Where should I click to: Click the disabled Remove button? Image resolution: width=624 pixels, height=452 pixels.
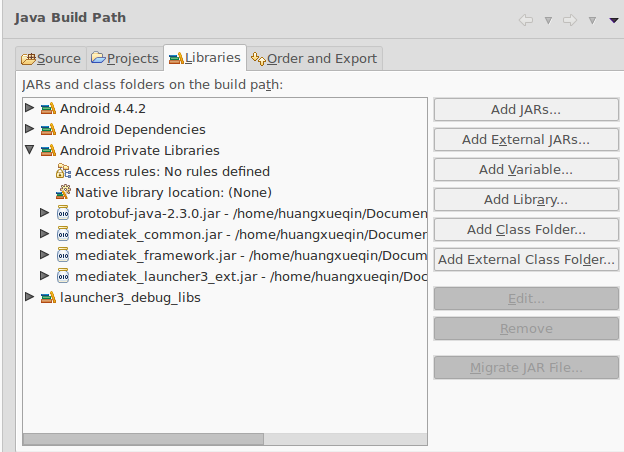[526, 329]
